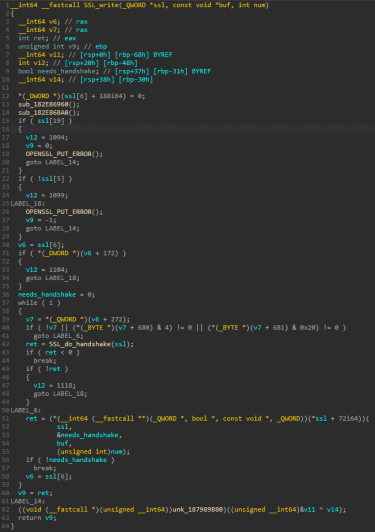Screen dimensions: 375x532
Task: Select the '__int64 v11' BYREF declaration
Action: coord(95,55)
